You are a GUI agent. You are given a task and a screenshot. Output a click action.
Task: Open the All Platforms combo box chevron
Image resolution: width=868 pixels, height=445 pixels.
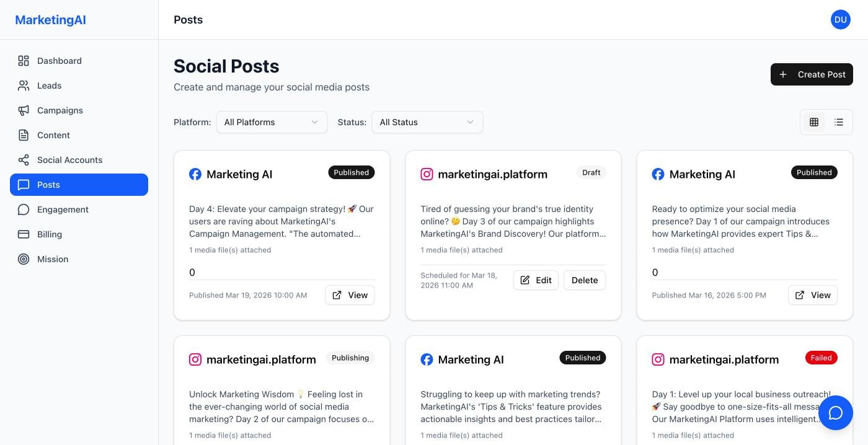pyautogui.click(x=314, y=122)
